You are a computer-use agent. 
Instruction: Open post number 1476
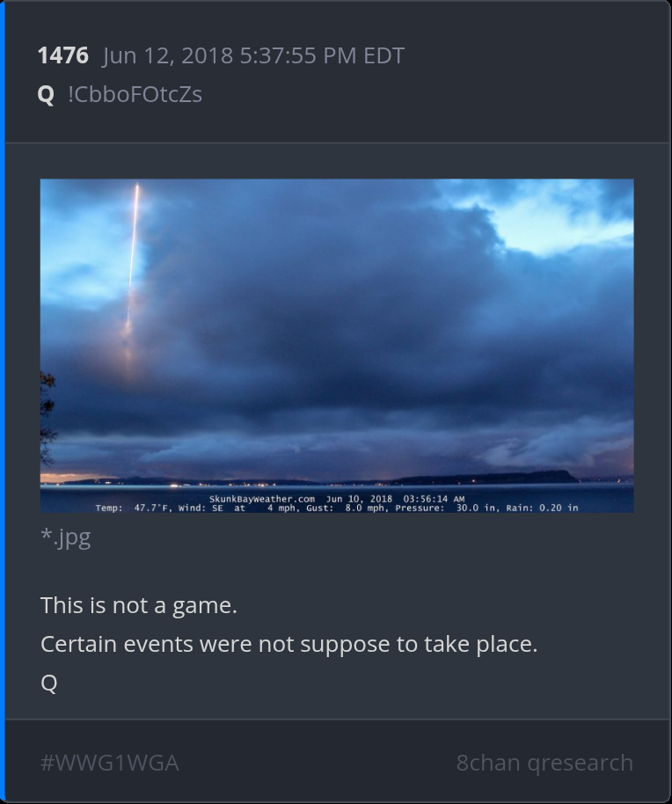63,55
